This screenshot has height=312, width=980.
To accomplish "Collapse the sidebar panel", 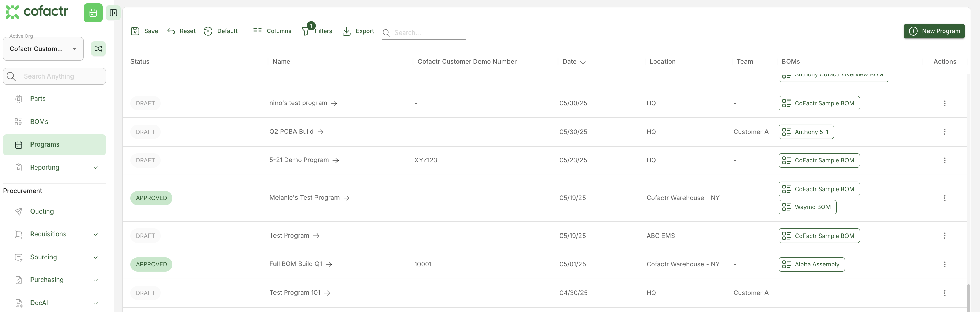I will coord(114,13).
